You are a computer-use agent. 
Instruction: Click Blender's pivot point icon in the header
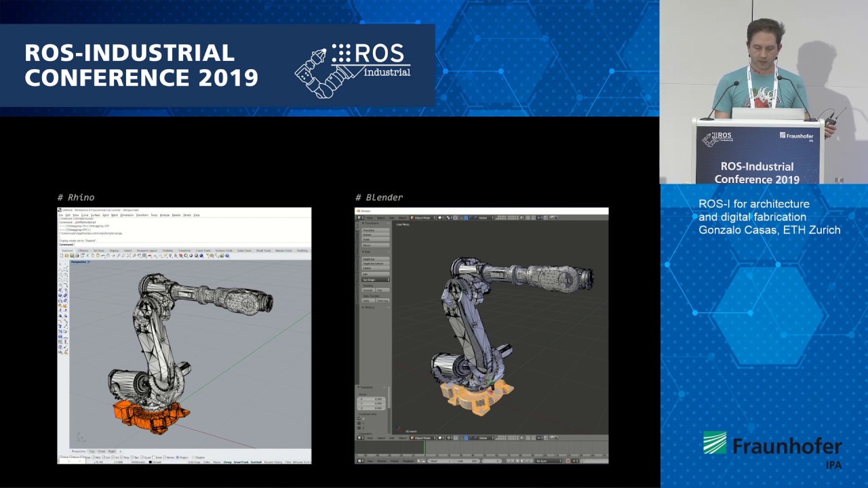click(449, 218)
